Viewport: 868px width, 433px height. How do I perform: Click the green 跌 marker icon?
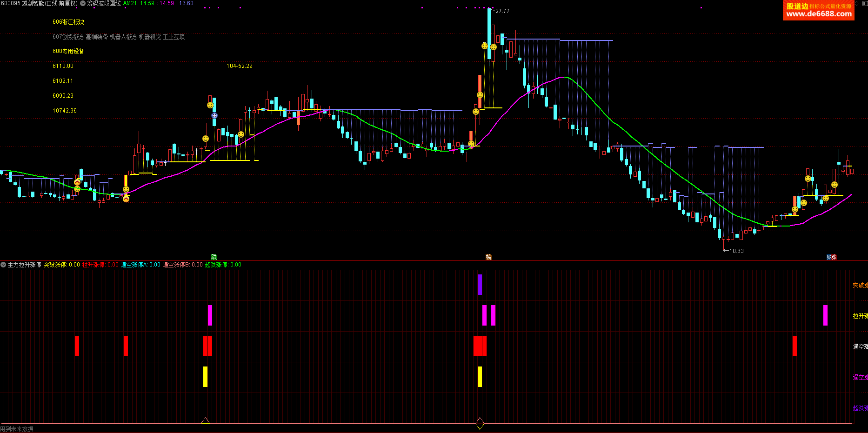(214, 257)
